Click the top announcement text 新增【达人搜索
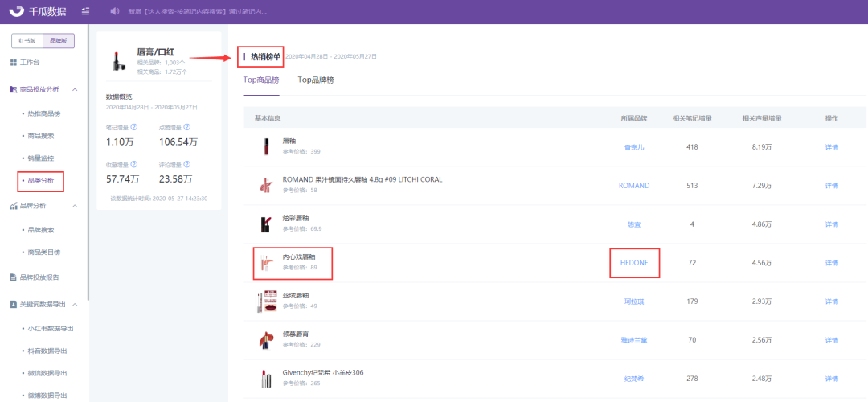Screen dimensions: 868x402 [197, 11]
